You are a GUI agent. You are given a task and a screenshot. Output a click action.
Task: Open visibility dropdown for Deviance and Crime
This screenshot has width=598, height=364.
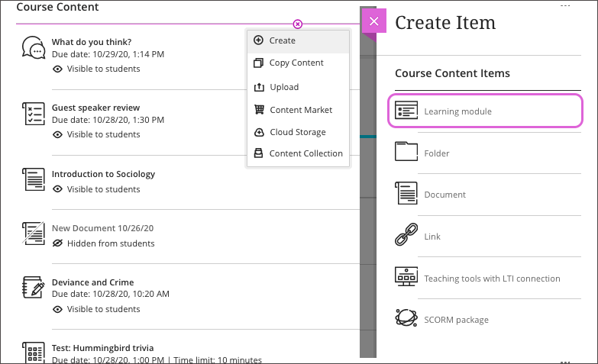point(96,309)
